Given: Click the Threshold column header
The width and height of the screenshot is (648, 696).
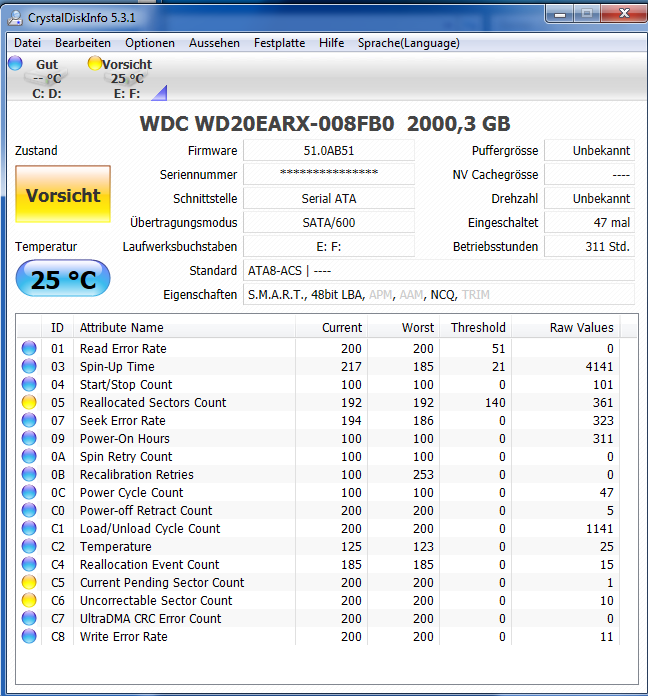Looking at the screenshot, I should pyautogui.click(x=475, y=328).
